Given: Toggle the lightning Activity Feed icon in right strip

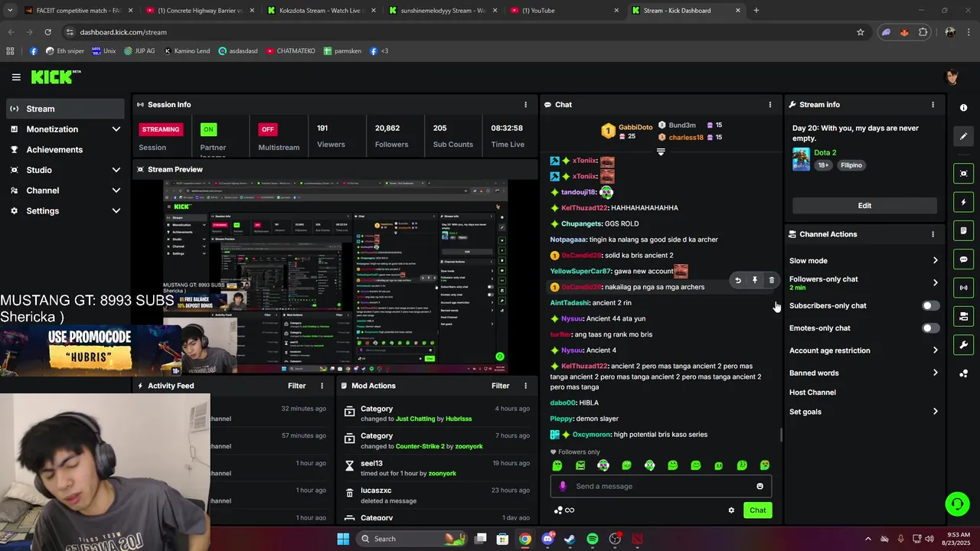Looking at the screenshot, I should pyautogui.click(x=964, y=202).
